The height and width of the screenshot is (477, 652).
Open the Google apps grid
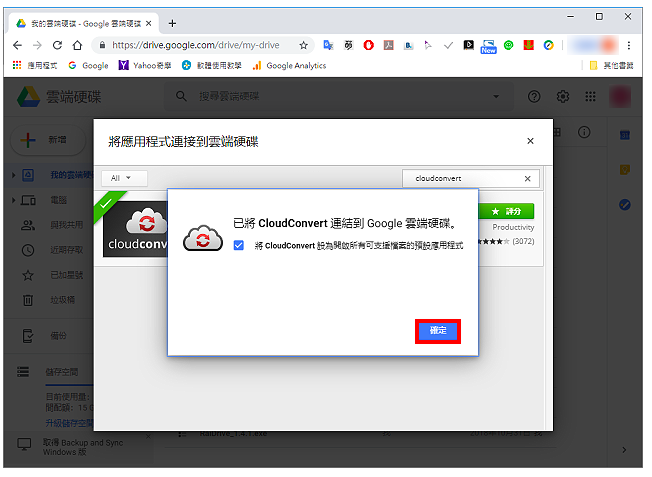pyautogui.click(x=590, y=96)
